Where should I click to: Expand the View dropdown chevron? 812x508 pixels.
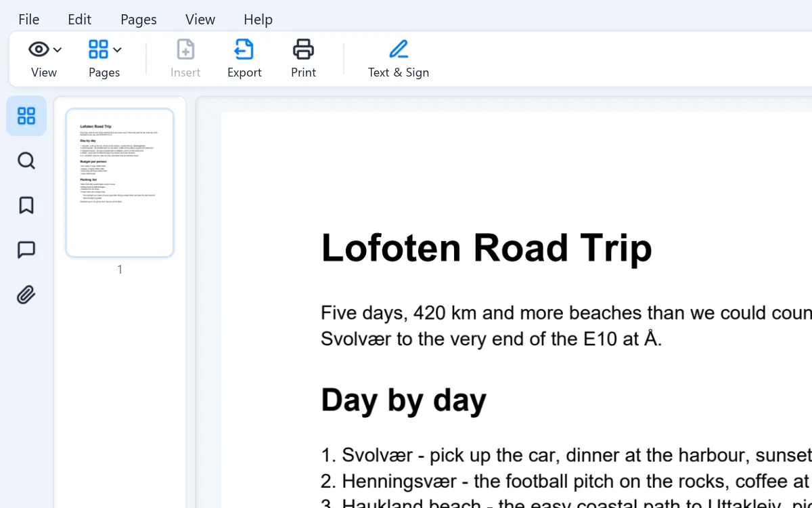58,49
